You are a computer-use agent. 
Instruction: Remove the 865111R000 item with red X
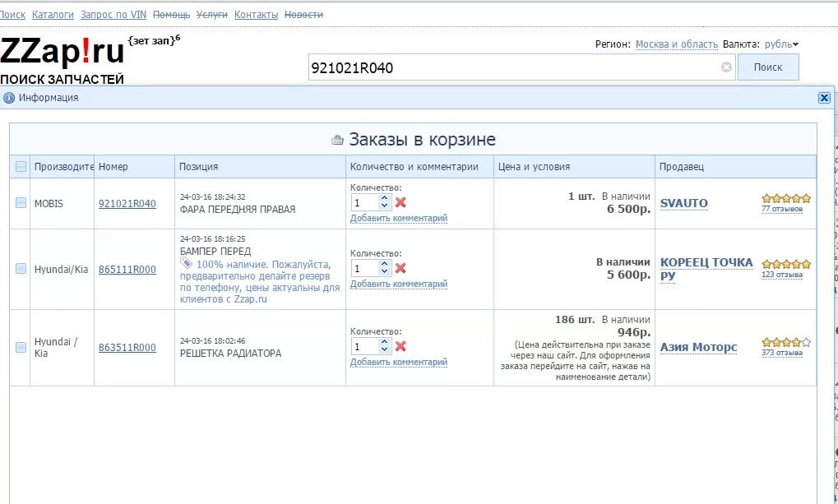coord(400,268)
